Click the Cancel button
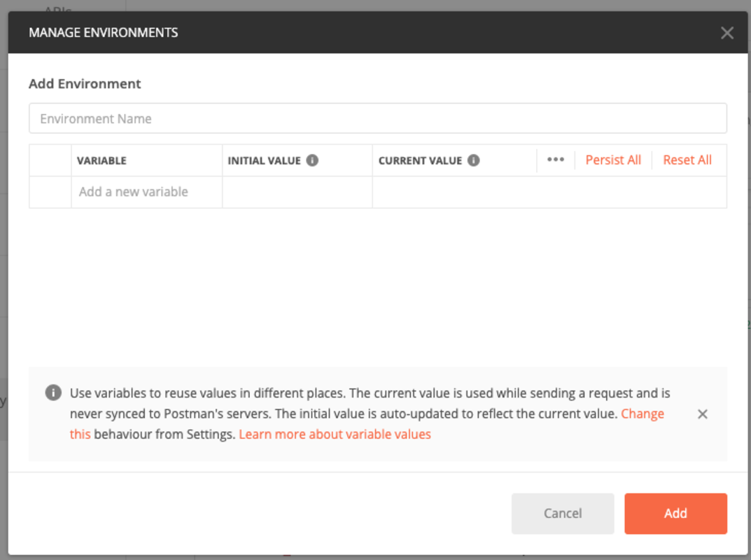The width and height of the screenshot is (751, 560). pos(563,514)
